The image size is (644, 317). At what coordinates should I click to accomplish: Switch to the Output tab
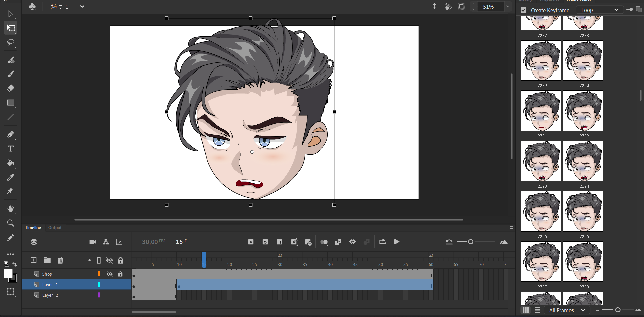pos(55,228)
